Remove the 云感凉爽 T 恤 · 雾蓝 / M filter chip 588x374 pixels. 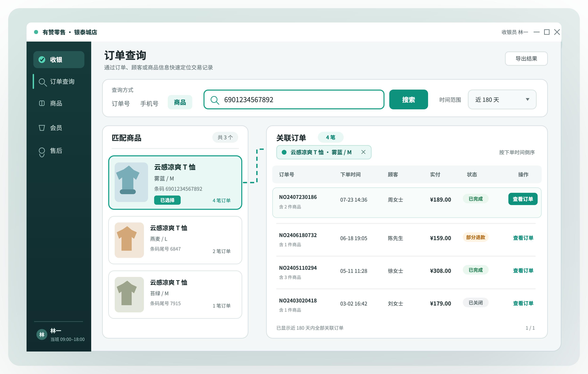coord(363,152)
